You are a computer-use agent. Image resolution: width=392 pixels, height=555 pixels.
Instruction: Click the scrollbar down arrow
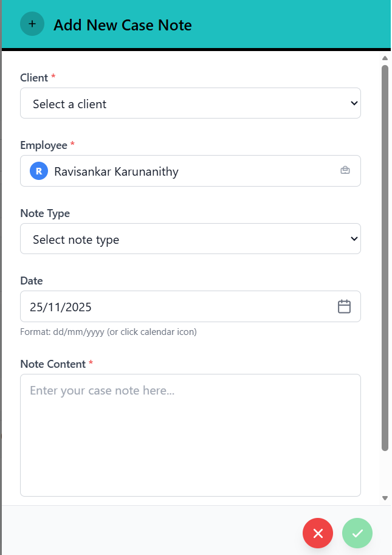[385, 497]
